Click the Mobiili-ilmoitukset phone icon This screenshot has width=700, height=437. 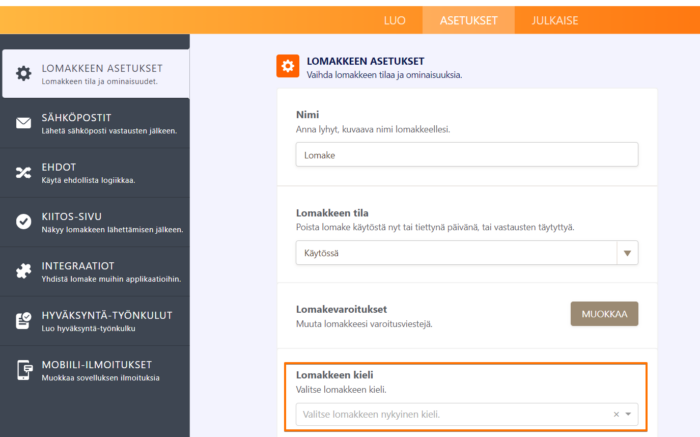coord(23,370)
